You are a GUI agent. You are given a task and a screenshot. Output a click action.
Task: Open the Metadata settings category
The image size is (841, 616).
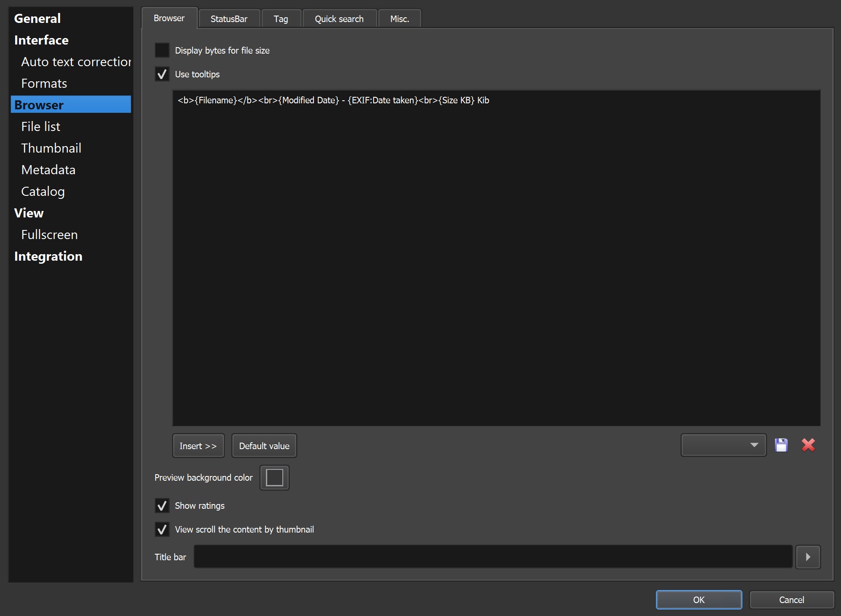pos(48,170)
